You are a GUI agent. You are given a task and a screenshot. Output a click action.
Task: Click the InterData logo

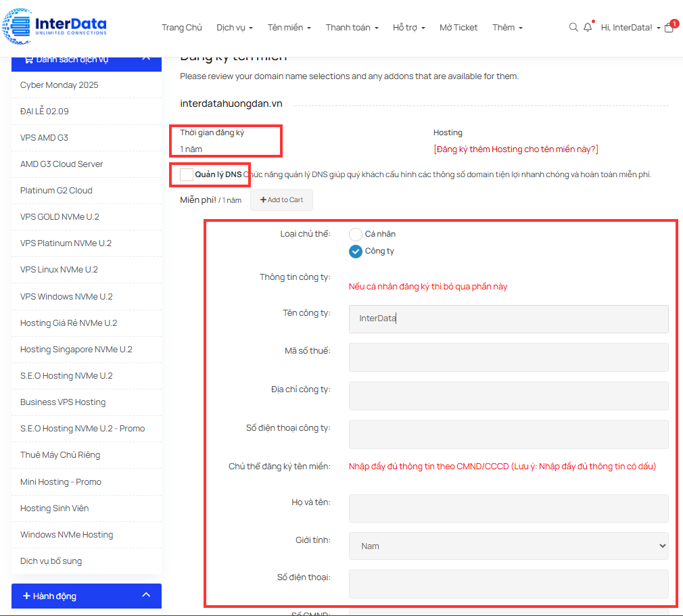[x=55, y=26]
